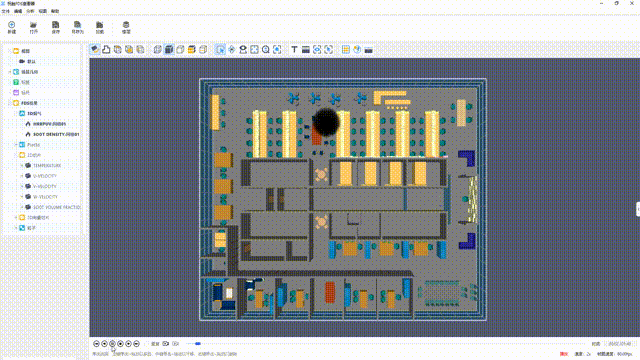640x360 pixels.
Task: Click the fifth circular playback button
Action: coord(129,344)
